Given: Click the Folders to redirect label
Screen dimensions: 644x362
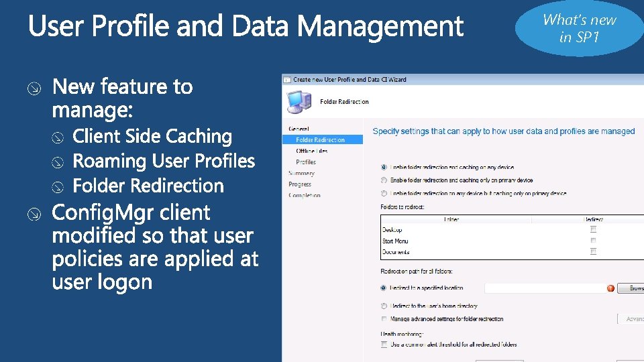Looking at the screenshot, I should [x=402, y=207].
